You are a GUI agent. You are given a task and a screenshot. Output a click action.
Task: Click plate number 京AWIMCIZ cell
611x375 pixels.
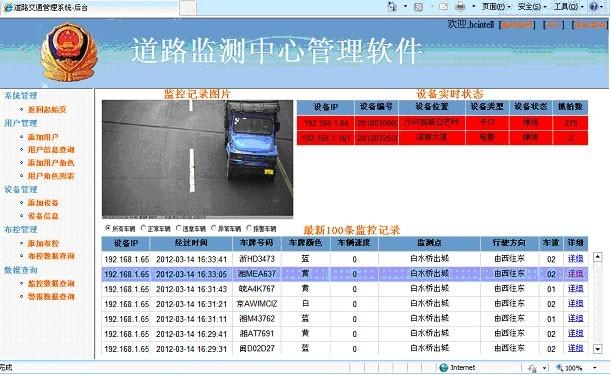(256, 304)
